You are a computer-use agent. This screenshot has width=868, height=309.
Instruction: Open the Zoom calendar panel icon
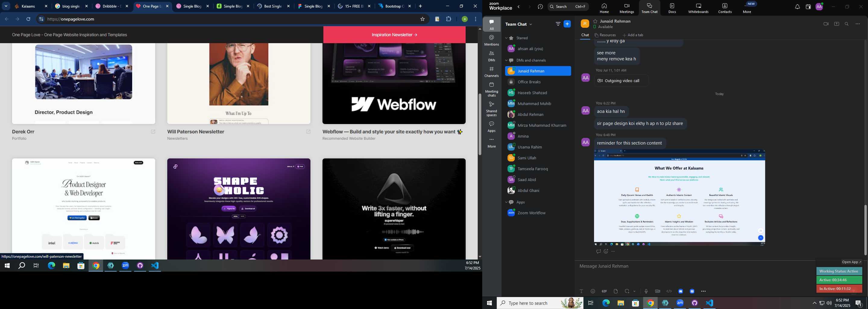808,7
